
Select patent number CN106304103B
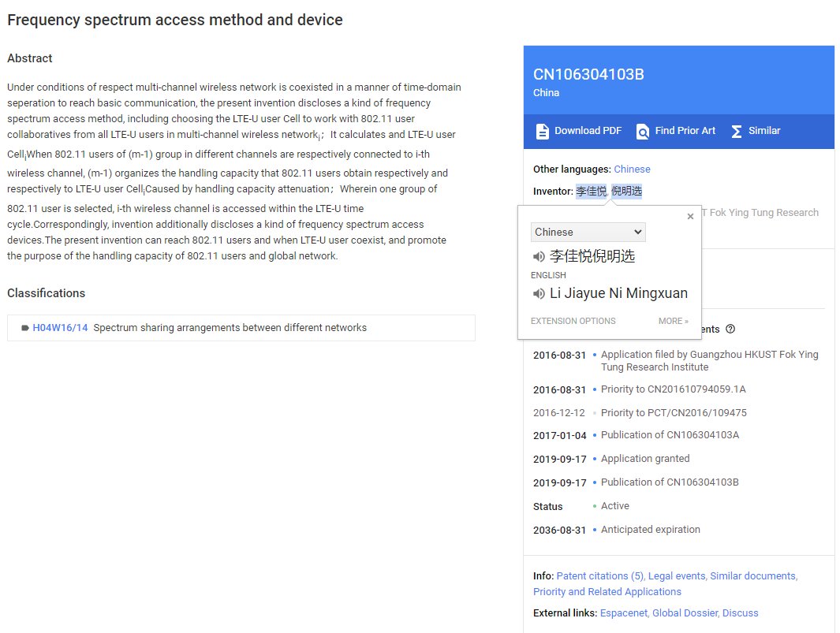pos(588,74)
